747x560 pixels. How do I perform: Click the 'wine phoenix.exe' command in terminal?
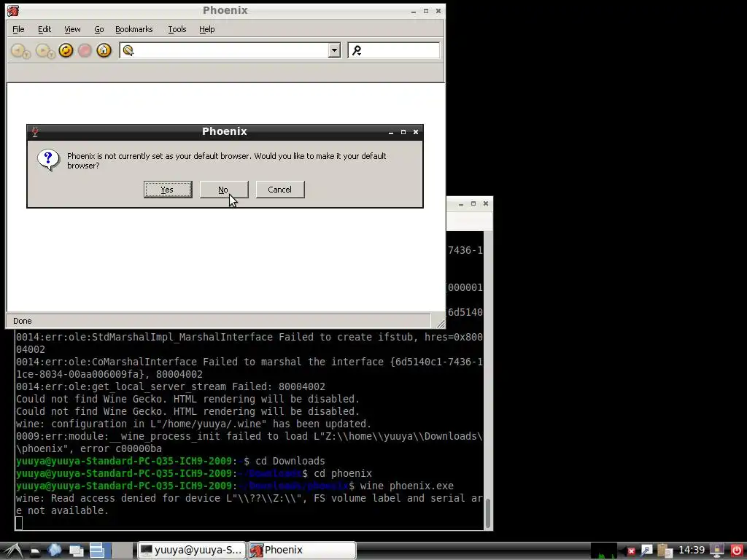[407, 486]
